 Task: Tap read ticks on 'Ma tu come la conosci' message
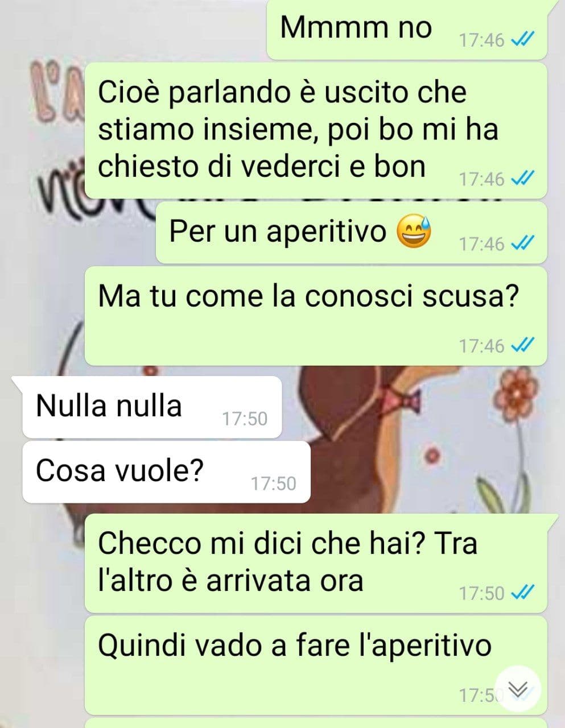coord(522,345)
